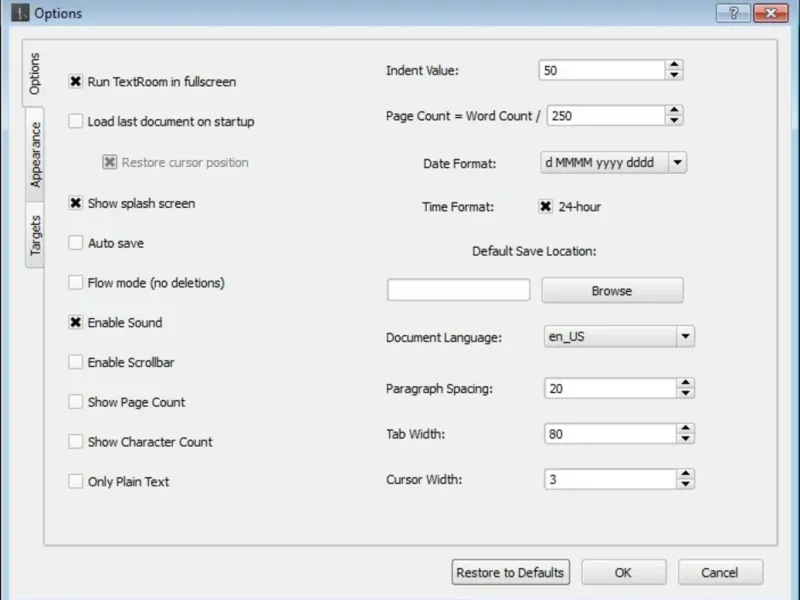Click the "Document Language:" label
This screenshot has height=600, width=800.
(x=443, y=338)
